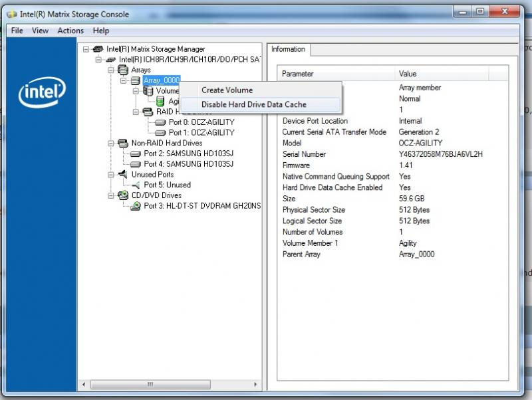Viewport: 532px width, 400px height.
Task: Click the Port 3 DVDRAM drive icon
Action: [x=136, y=206]
